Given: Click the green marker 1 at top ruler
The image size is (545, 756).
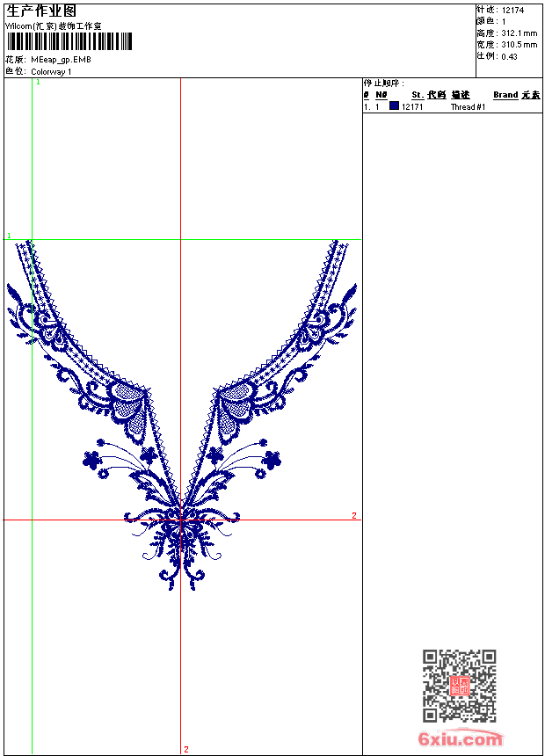Looking at the screenshot, I should point(38,82).
